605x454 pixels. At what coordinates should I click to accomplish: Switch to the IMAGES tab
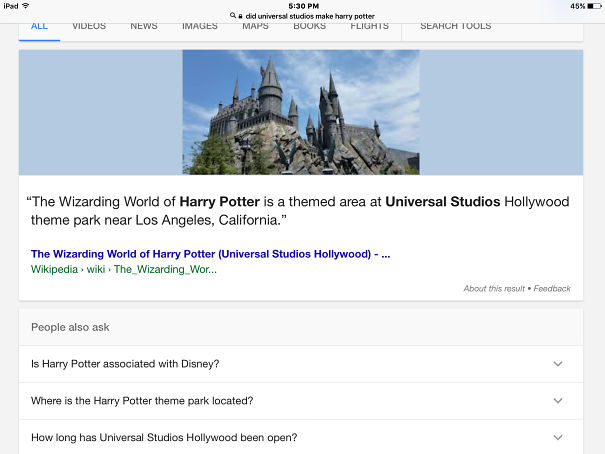[200, 26]
